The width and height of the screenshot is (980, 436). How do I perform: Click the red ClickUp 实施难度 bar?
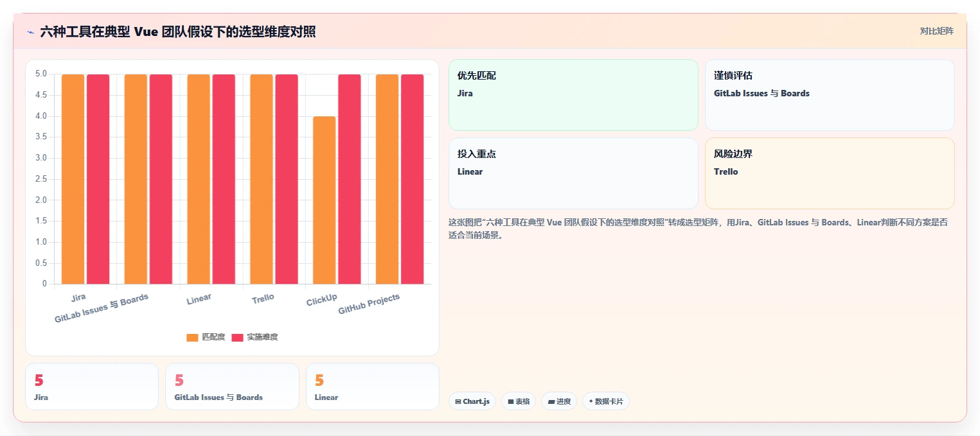click(350, 179)
